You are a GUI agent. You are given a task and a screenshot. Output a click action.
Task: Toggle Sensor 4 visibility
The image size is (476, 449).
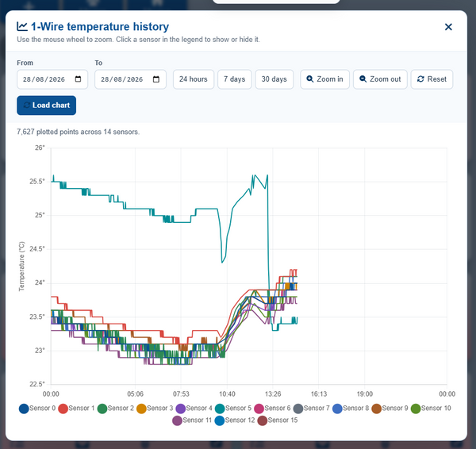pos(194,409)
